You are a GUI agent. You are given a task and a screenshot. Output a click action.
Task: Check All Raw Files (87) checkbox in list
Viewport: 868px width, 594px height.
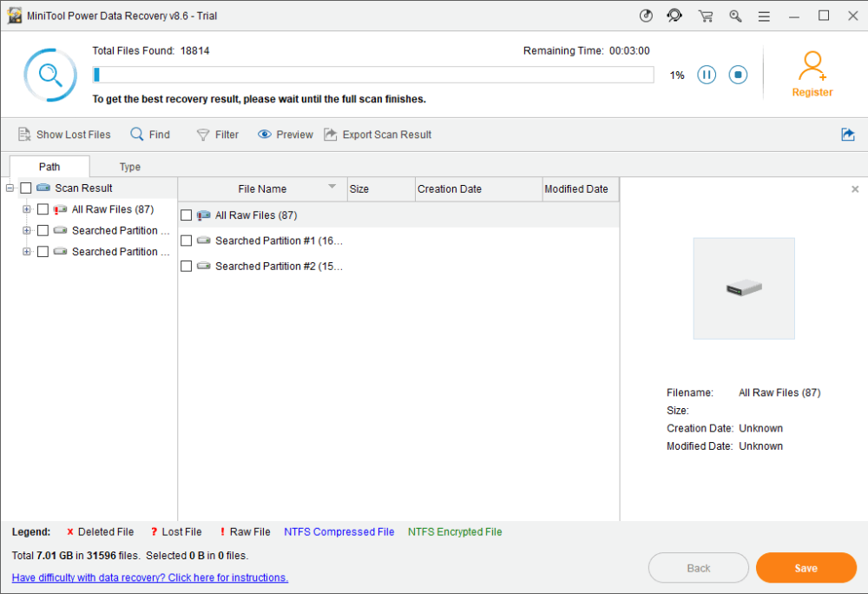[x=187, y=214]
